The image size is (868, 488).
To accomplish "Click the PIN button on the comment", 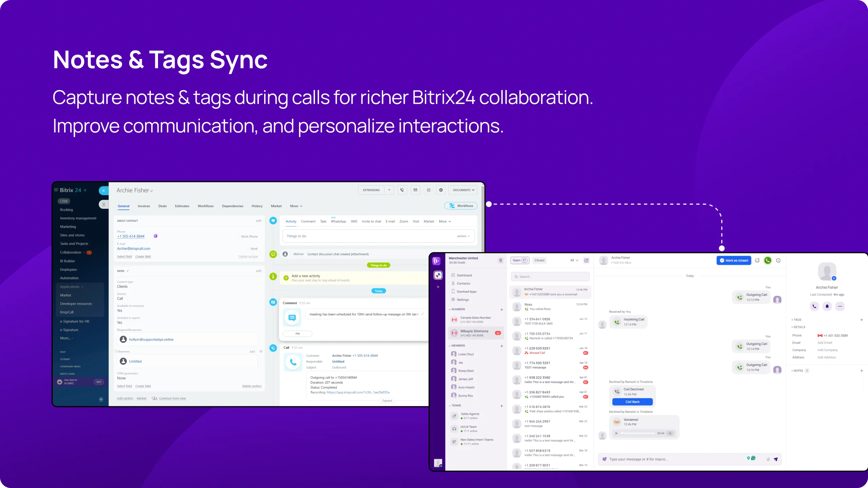I will tap(297, 334).
